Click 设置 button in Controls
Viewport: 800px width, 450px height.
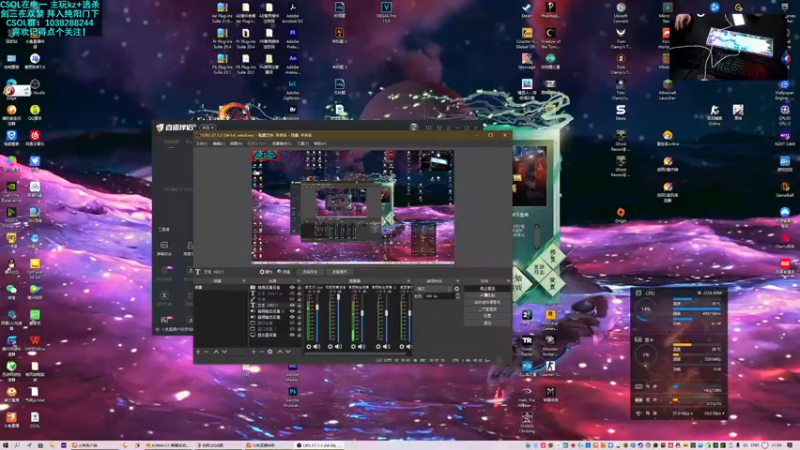pos(487,316)
